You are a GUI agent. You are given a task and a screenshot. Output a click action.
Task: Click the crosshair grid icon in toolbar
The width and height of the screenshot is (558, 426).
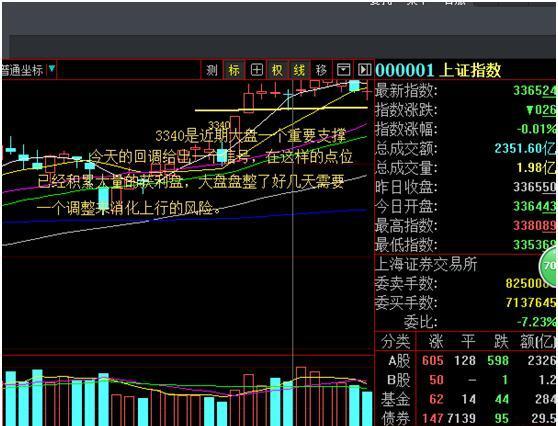coord(256,70)
